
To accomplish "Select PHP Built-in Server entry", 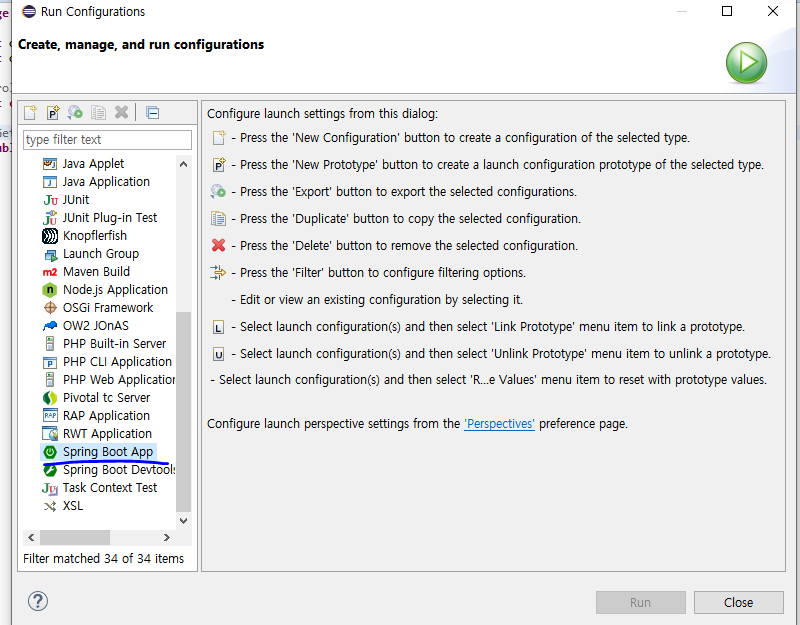I will [x=114, y=344].
